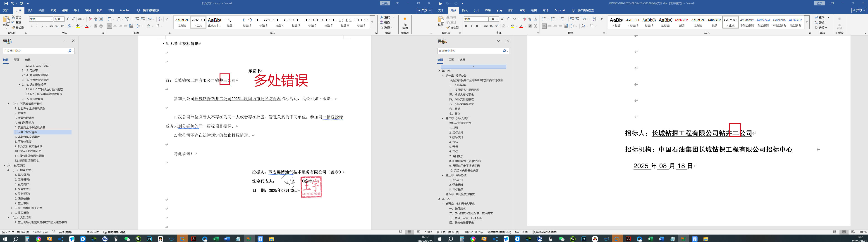
Task: Open font size dropdown (五号) in right window
Action: tap(497, 19)
